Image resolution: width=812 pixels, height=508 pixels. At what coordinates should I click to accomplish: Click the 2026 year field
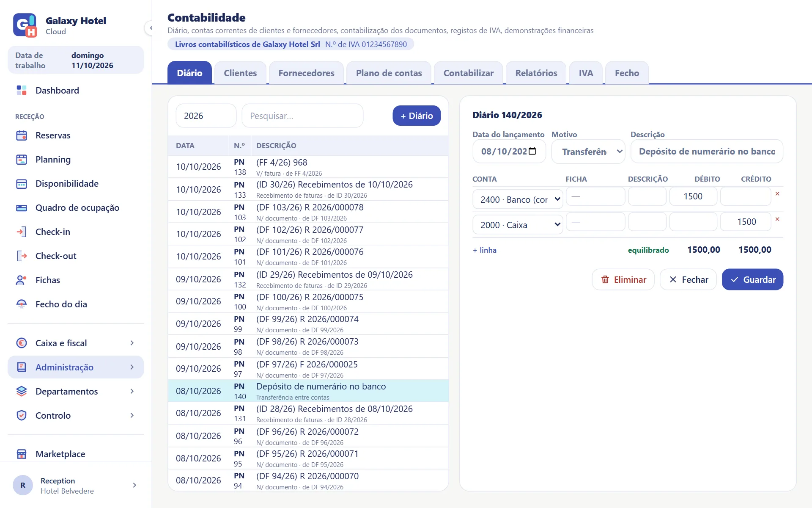(206, 116)
